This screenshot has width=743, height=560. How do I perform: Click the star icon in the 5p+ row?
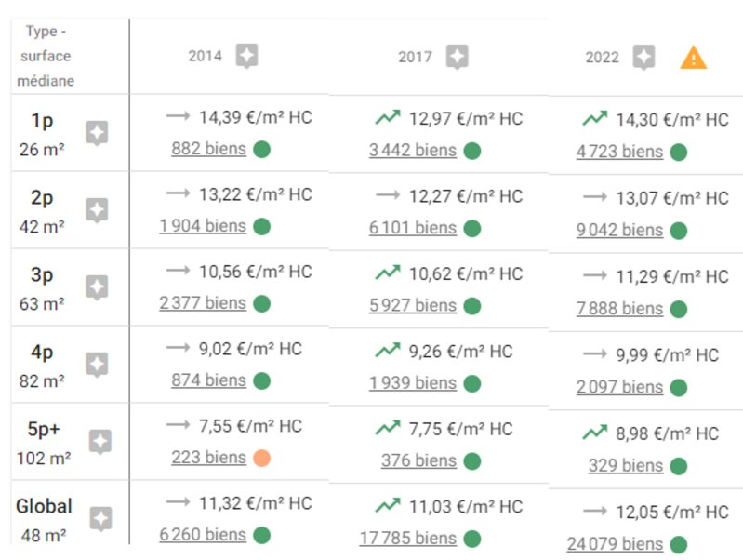(x=100, y=442)
